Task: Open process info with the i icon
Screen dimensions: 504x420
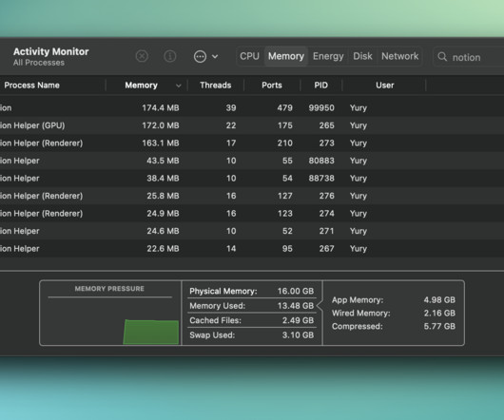Action: tap(169, 56)
